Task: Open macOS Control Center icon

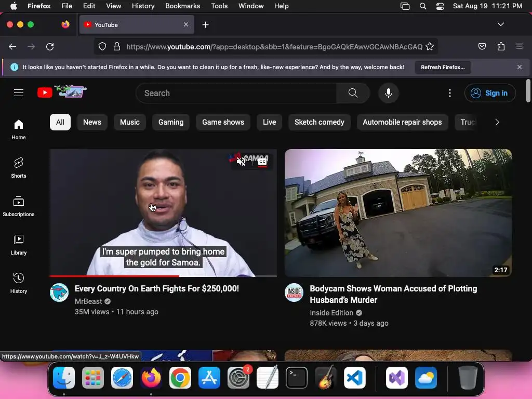Action: coord(440,6)
